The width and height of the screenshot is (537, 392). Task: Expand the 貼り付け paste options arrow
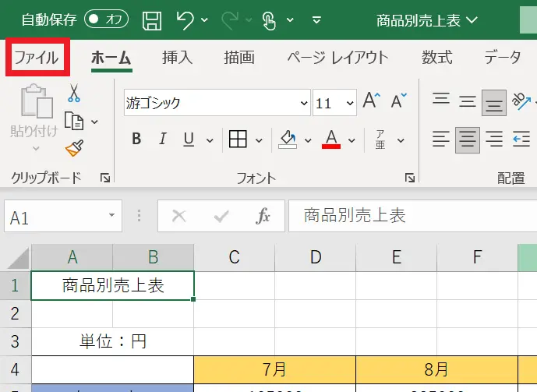coord(36,149)
